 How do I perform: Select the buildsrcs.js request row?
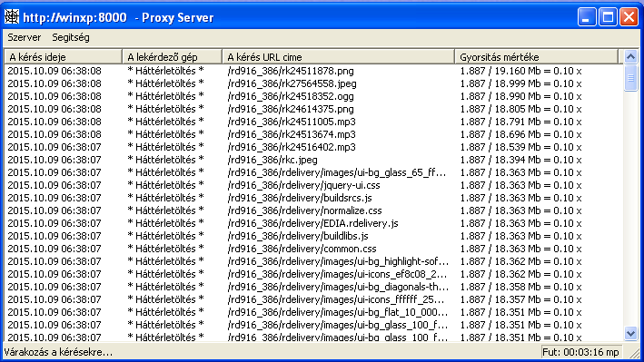tap(313, 198)
